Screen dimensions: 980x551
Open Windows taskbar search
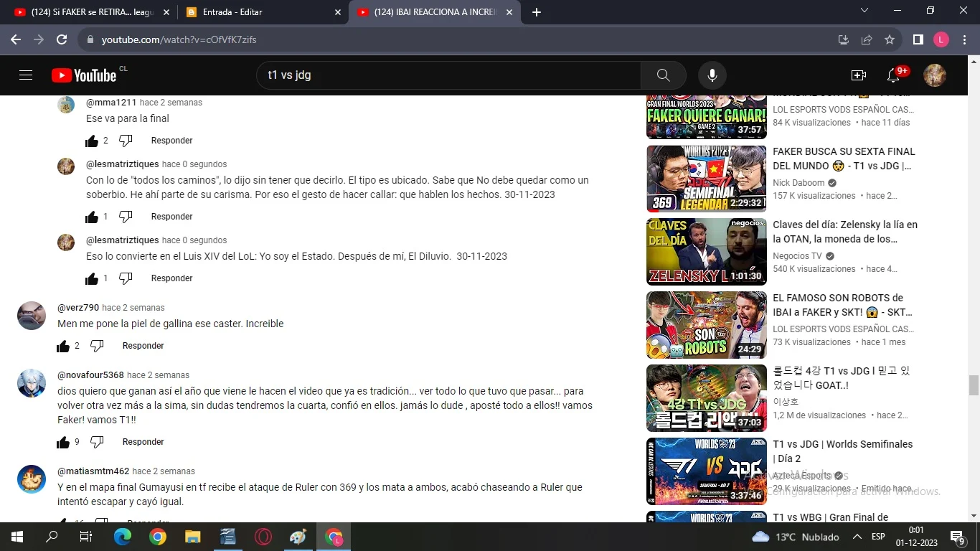tap(52, 537)
